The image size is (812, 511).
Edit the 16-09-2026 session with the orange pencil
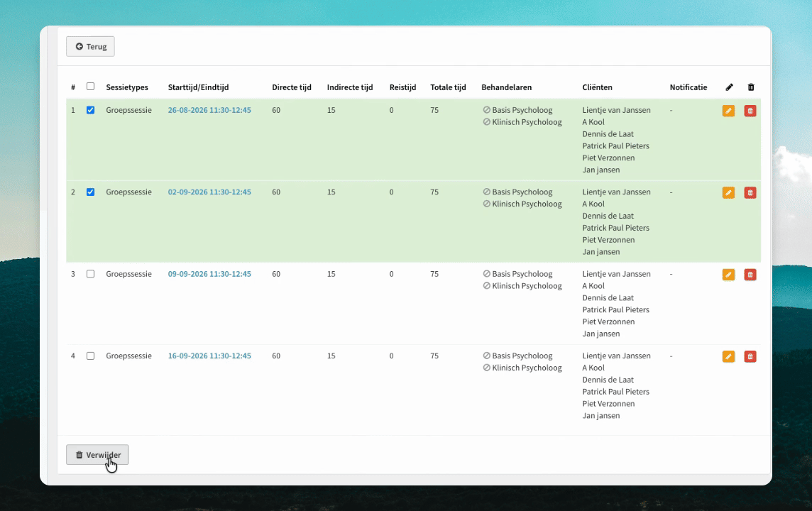(728, 356)
